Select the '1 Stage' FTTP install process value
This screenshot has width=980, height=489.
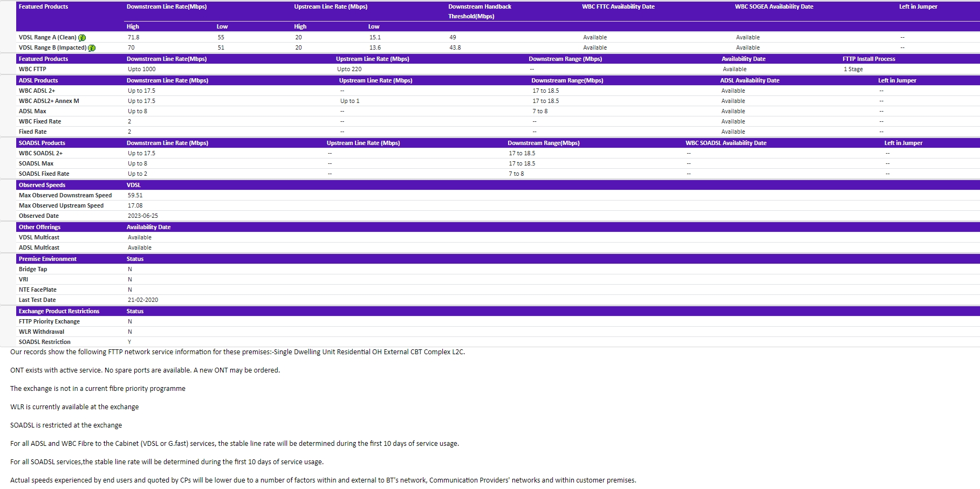pos(853,69)
